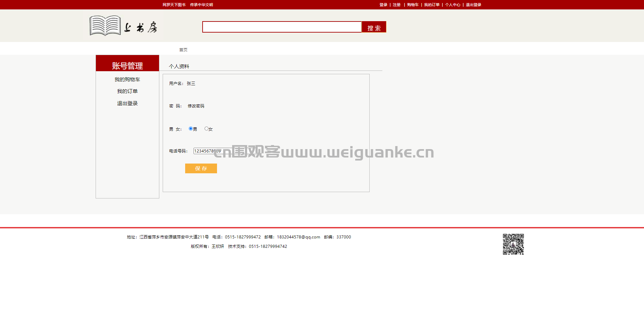Click the orange 保存 button

point(201,168)
